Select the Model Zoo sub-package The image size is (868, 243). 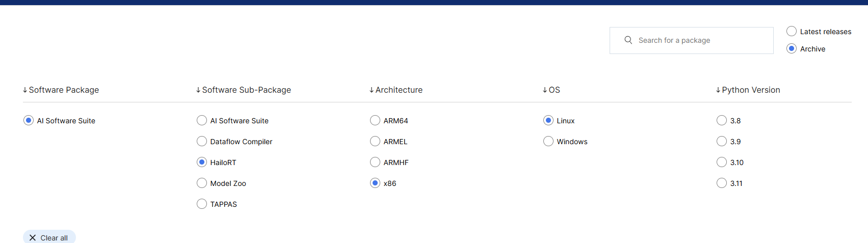202,183
